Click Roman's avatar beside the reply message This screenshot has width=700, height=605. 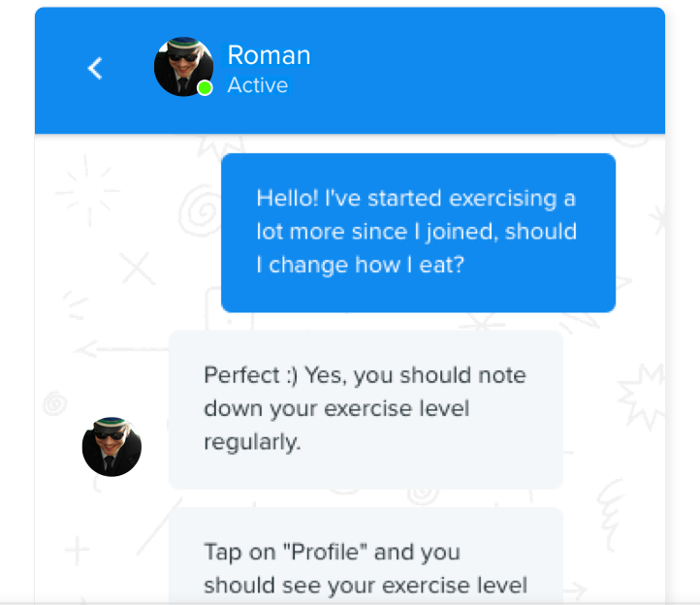pos(111,447)
